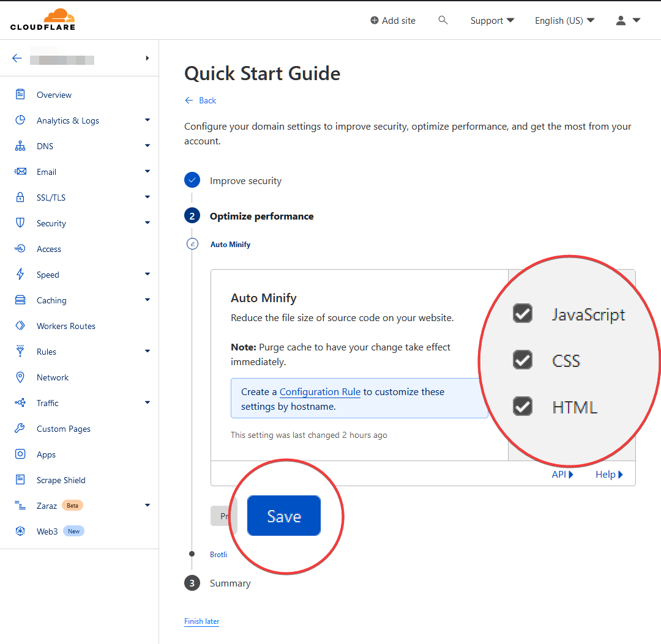Expand the Security submenu arrow

pyautogui.click(x=147, y=223)
